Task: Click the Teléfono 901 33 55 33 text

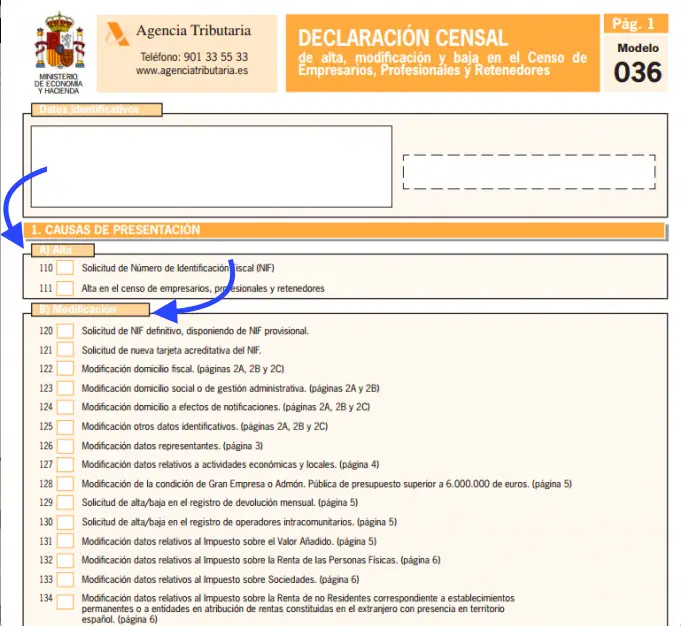Action: 194,57
